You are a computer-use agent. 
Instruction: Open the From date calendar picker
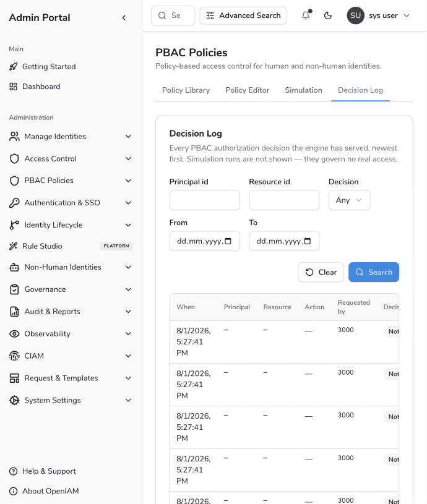pyautogui.click(x=228, y=241)
